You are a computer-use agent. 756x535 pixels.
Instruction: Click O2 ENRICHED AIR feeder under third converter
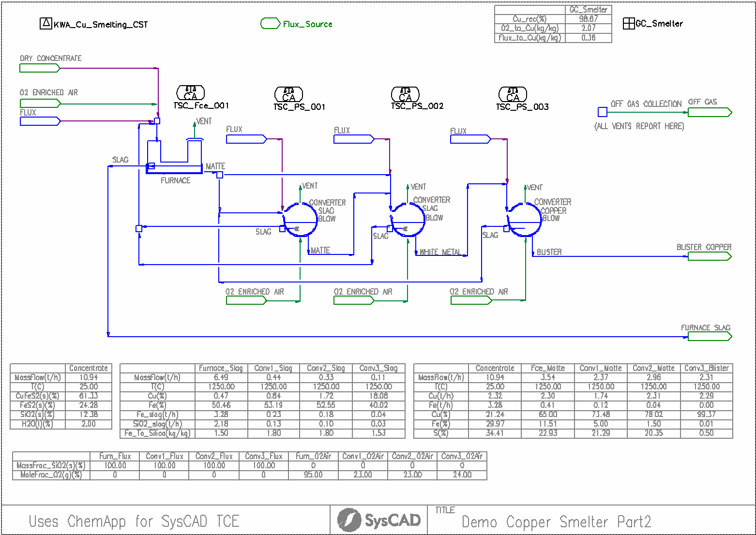tap(471, 300)
